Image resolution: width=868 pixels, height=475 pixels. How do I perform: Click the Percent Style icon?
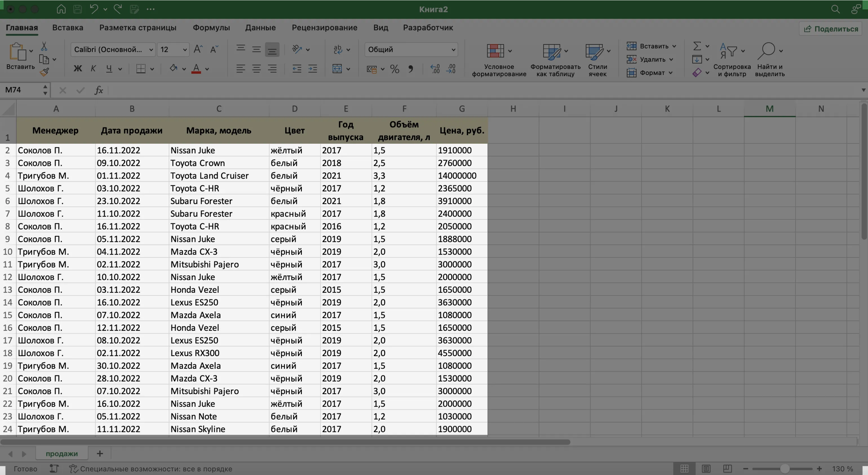pyautogui.click(x=394, y=69)
